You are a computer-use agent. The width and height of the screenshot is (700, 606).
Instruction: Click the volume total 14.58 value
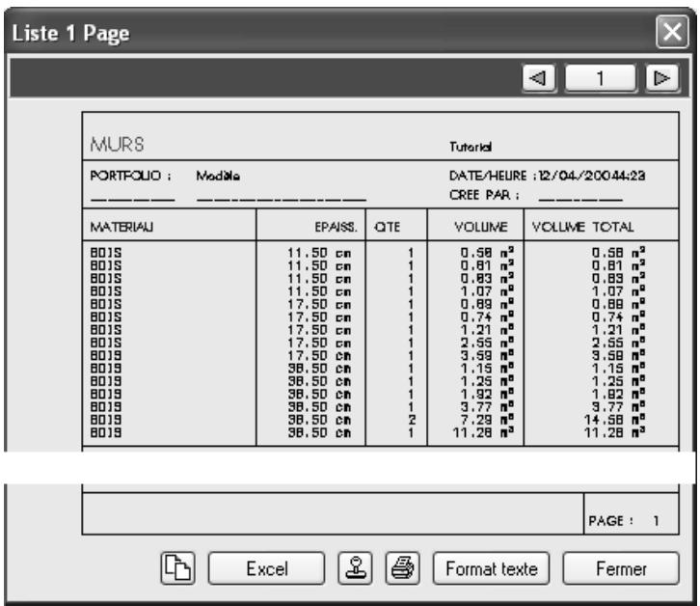tap(614, 420)
